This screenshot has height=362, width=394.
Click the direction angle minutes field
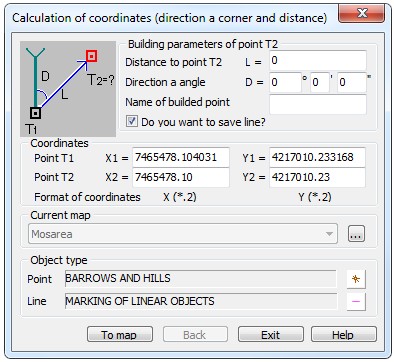click(320, 82)
